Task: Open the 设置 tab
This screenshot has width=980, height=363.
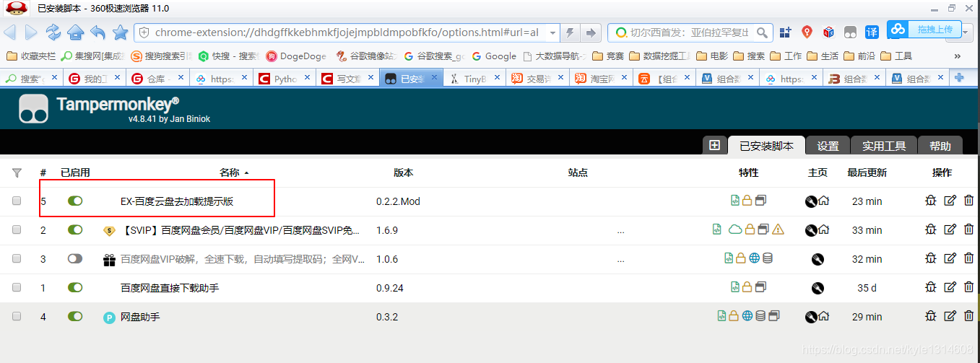Action: click(x=828, y=145)
